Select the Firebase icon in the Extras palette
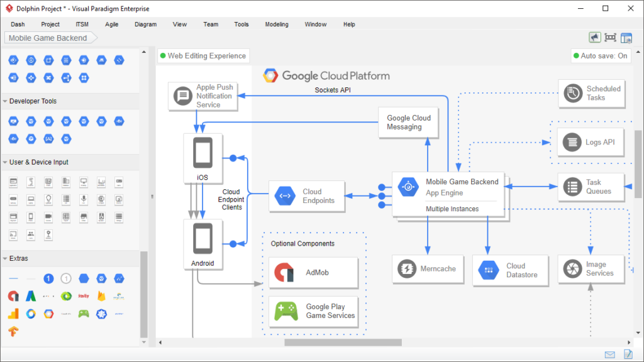This screenshot has width=644, height=362. pos(101,296)
